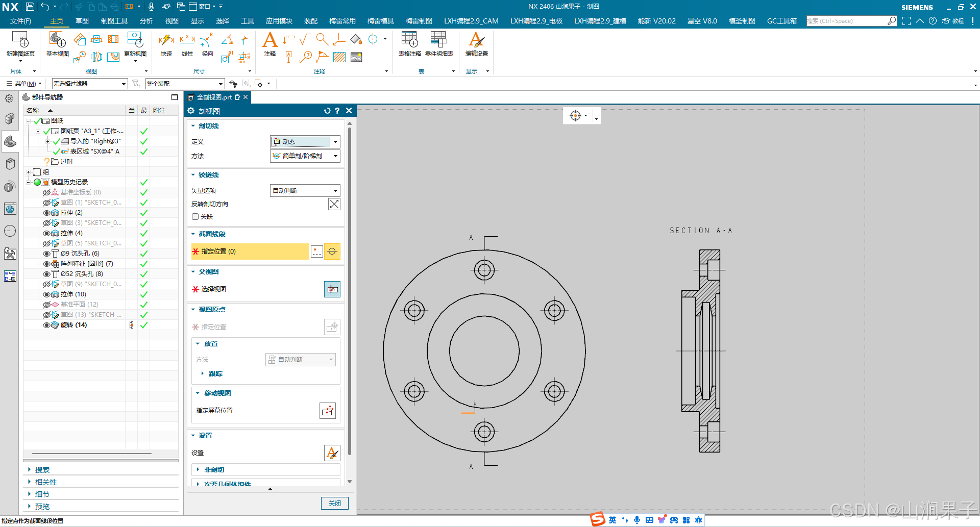Toggle visibility of 基准平面 (12)

46,305
